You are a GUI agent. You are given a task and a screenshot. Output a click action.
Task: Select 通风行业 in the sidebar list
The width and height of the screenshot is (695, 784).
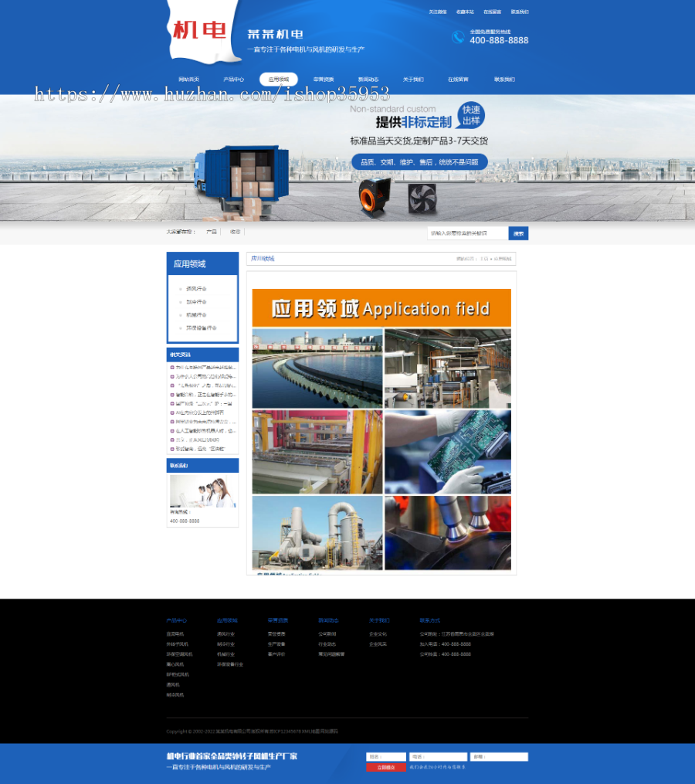[196, 289]
